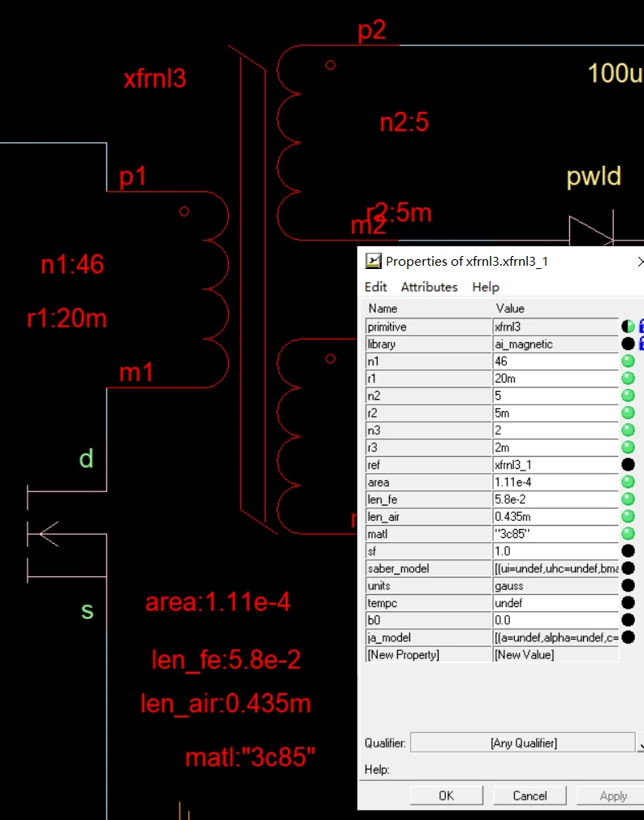
Task: Edit the len_fe value 5.8e-2
Action: click(x=555, y=500)
